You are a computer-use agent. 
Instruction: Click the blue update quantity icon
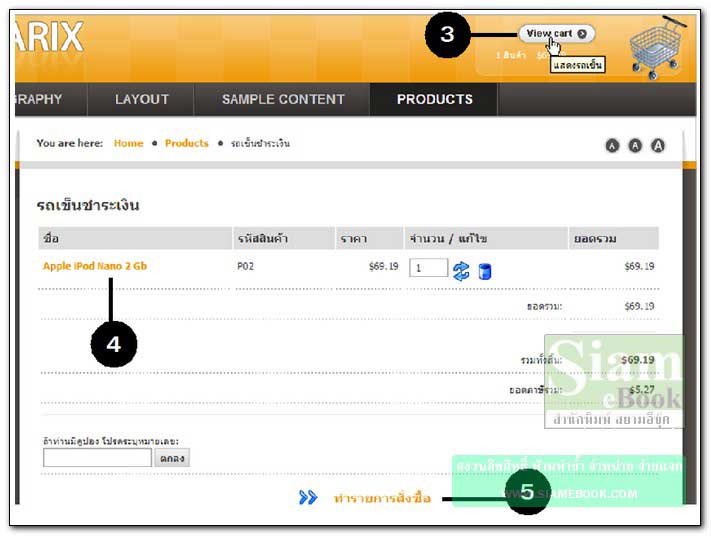461,271
